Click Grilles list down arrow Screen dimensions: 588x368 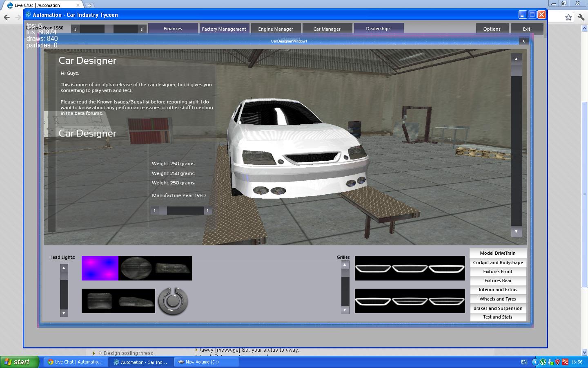(345, 310)
